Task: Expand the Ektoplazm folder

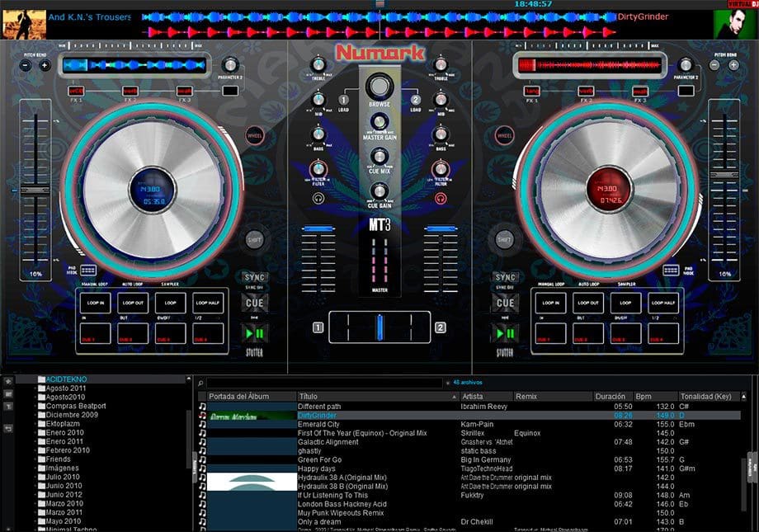Action: (x=35, y=424)
